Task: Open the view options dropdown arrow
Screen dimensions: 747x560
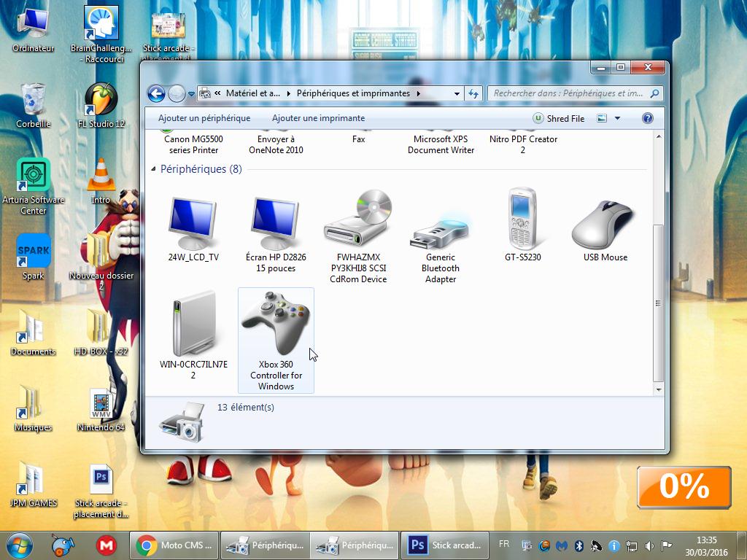Action: (x=617, y=118)
